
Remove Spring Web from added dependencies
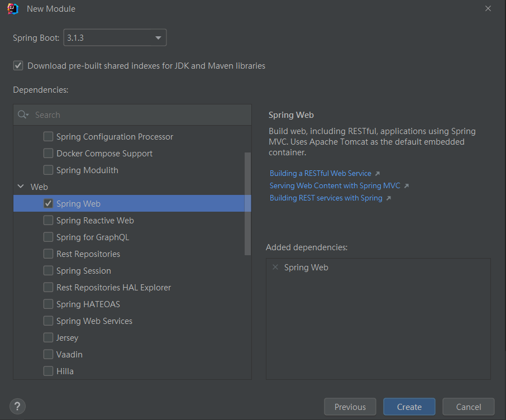(275, 267)
